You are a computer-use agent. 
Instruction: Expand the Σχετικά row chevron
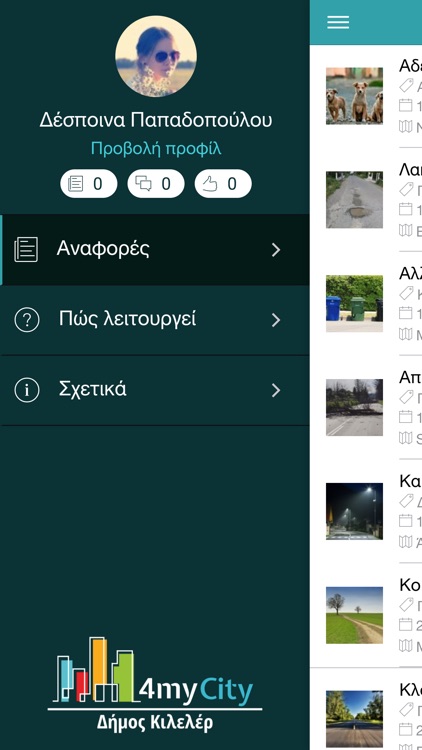(276, 390)
